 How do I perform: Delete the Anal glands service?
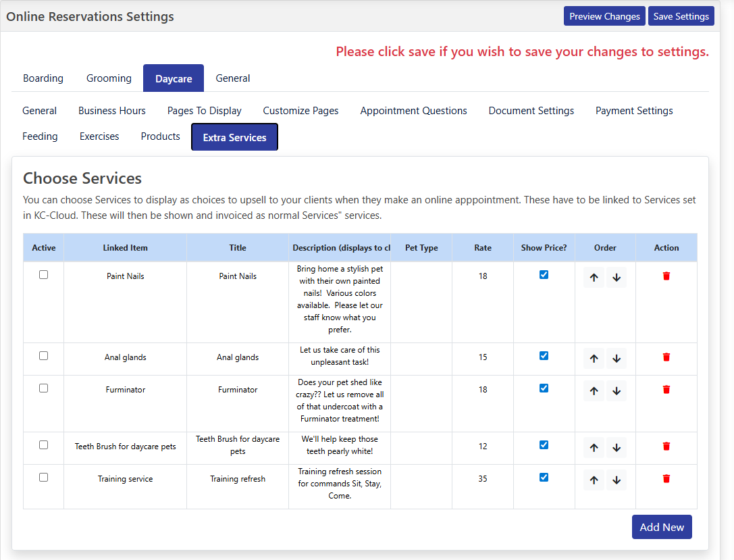point(666,357)
